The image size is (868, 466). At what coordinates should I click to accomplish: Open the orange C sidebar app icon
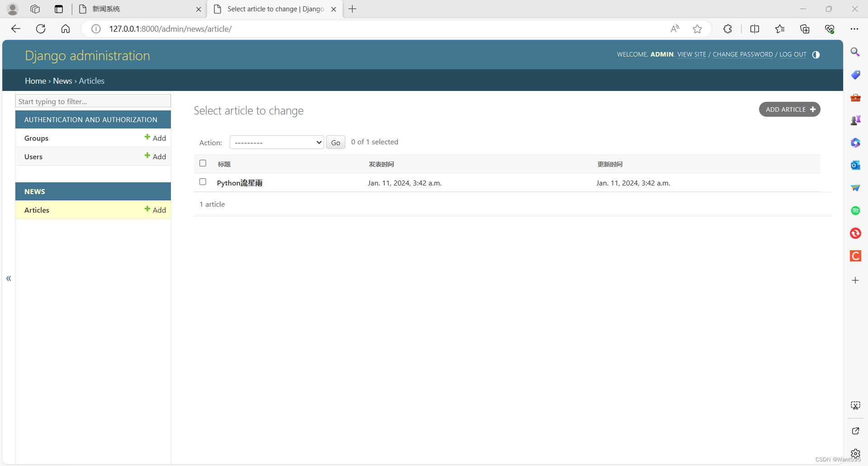click(x=855, y=256)
